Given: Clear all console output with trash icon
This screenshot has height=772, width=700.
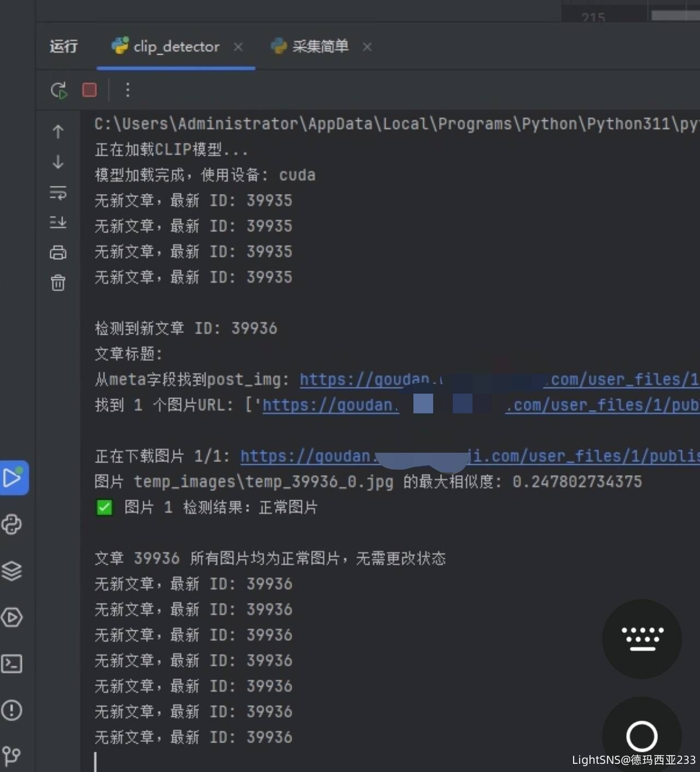Looking at the screenshot, I should 58,283.
